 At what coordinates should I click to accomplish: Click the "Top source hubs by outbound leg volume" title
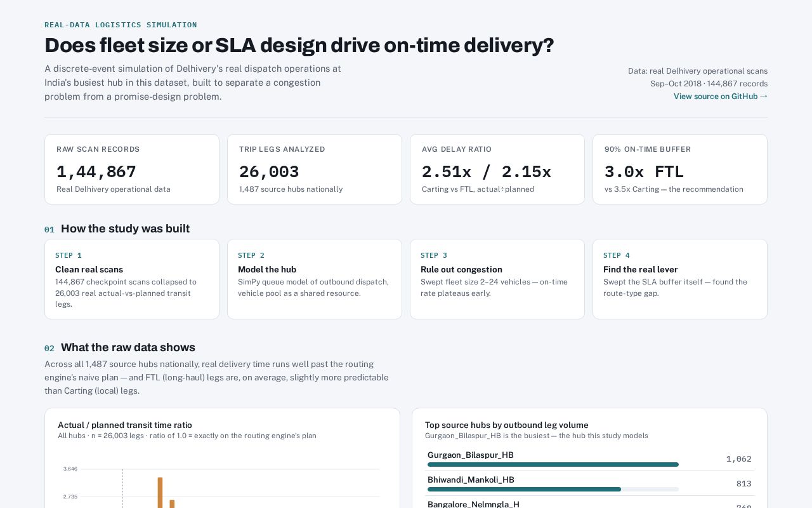click(507, 425)
